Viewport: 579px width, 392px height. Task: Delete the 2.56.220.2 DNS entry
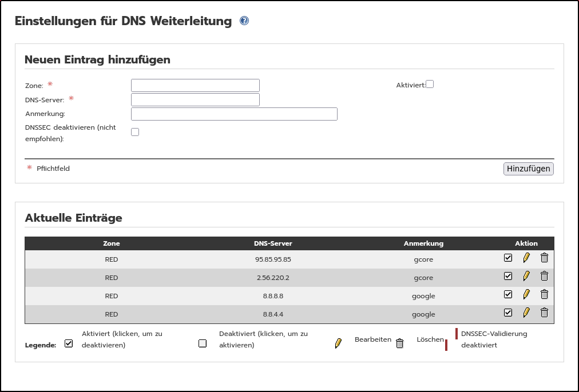(x=544, y=276)
